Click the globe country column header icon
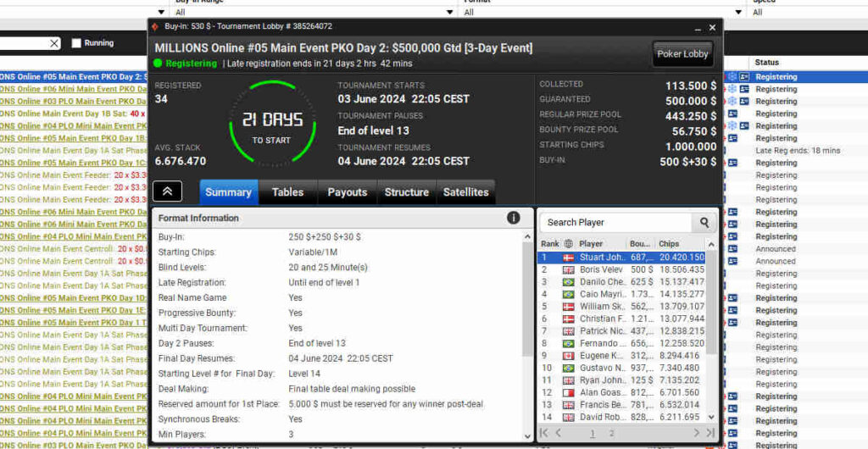Screen dimensions: 868x449 coord(568,244)
